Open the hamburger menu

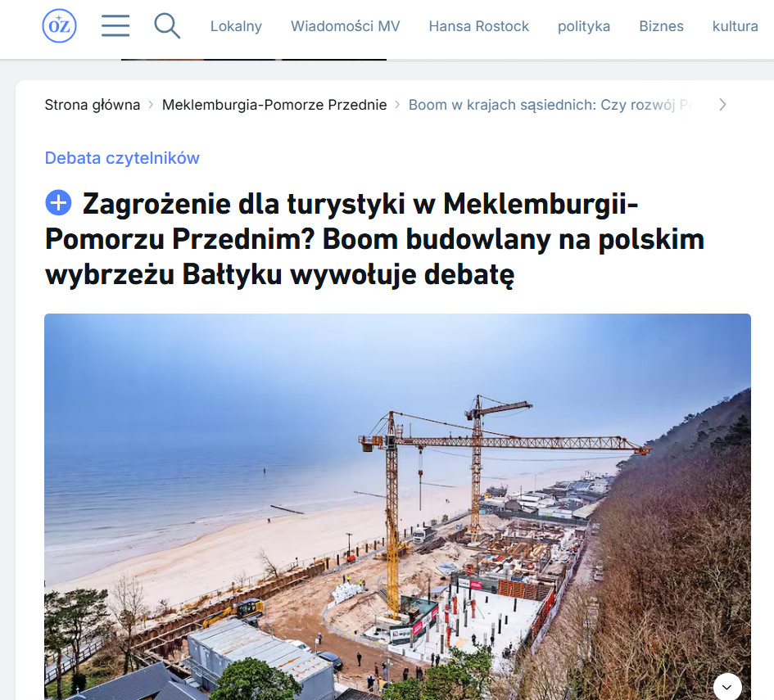pos(115,25)
